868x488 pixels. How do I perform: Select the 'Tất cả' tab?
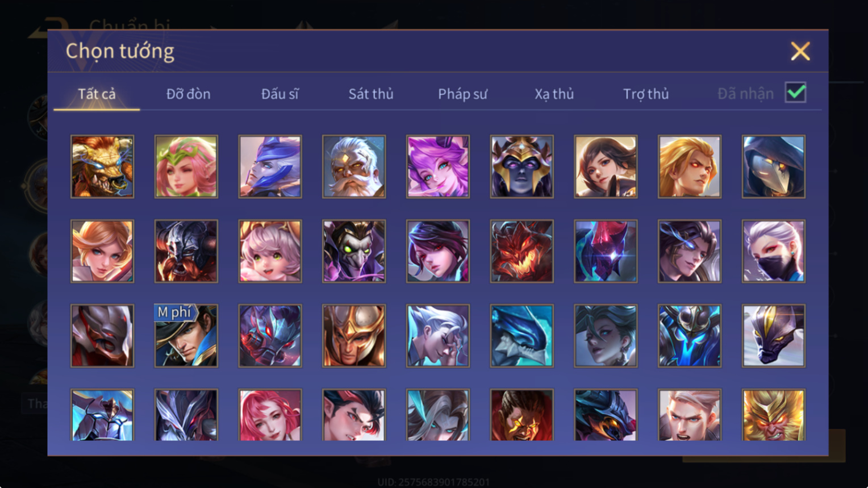97,94
